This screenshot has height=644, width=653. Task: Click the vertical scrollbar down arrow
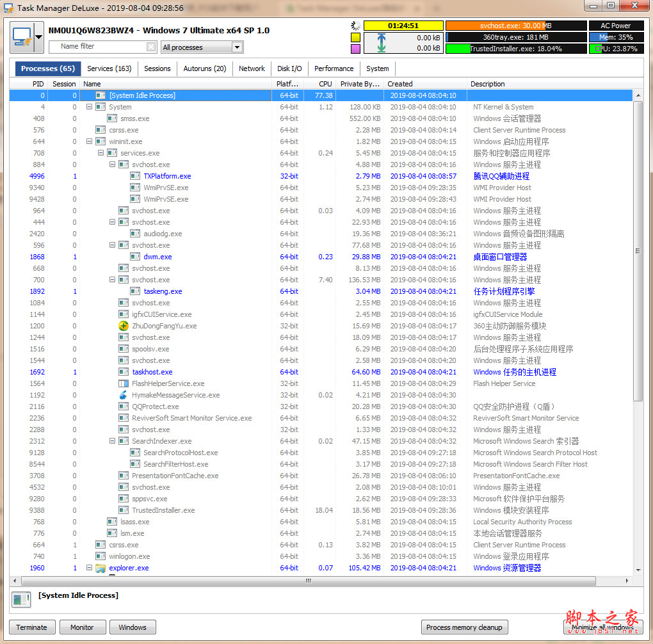click(638, 570)
